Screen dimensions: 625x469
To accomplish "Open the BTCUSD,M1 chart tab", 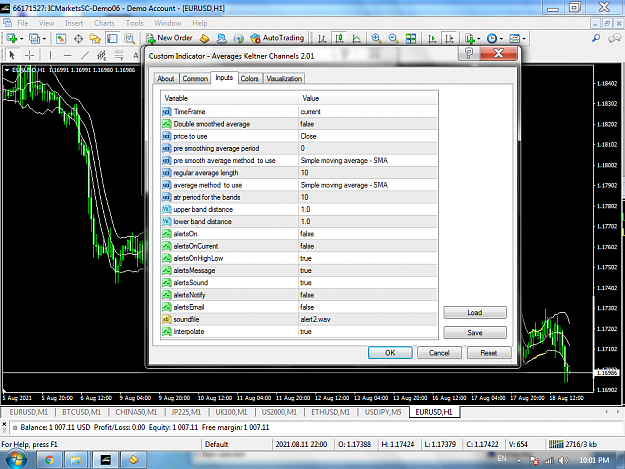I will coord(81,412).
